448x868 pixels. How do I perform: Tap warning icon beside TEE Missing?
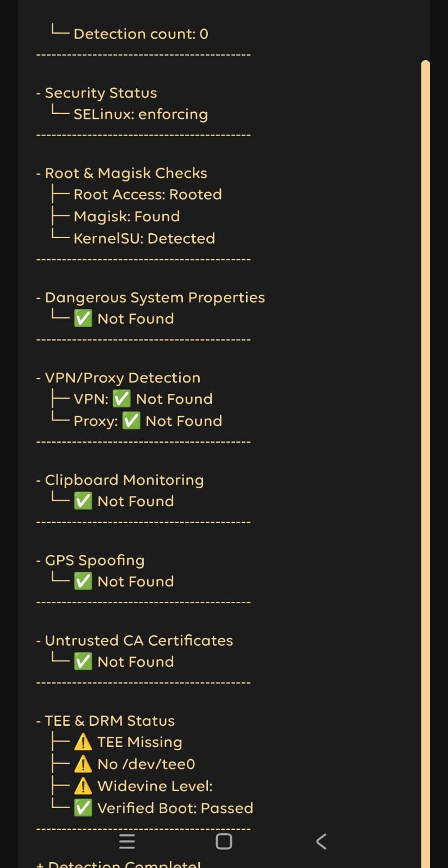click(83, 742)
